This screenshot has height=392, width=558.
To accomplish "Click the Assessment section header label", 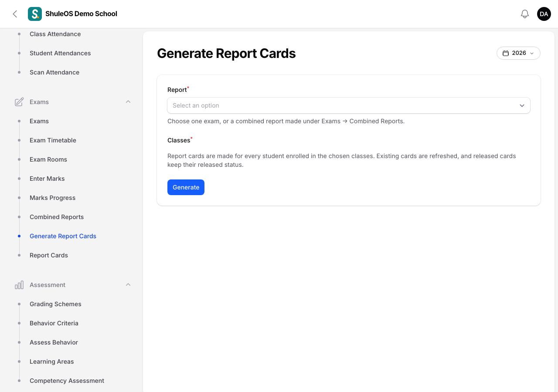I will 48,285.
